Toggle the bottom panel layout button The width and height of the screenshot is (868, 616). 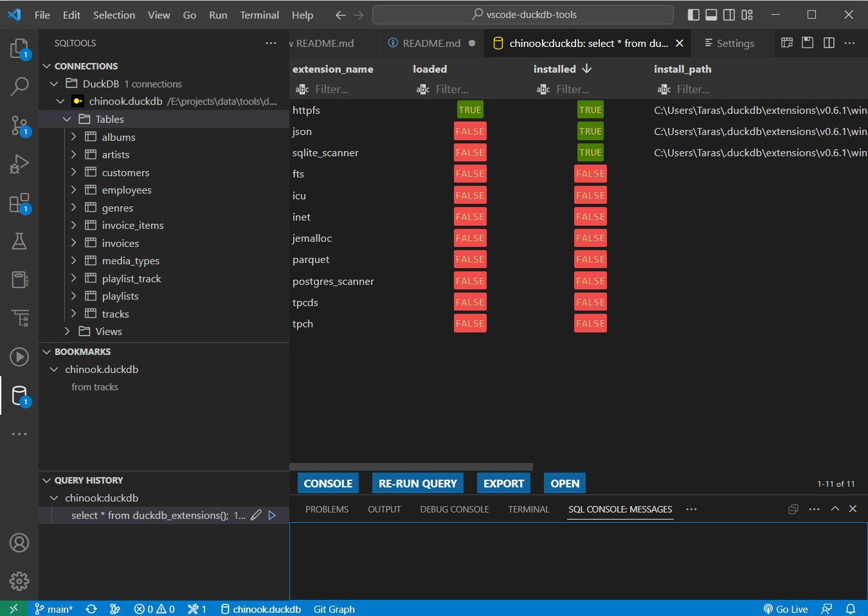[711, 15]
